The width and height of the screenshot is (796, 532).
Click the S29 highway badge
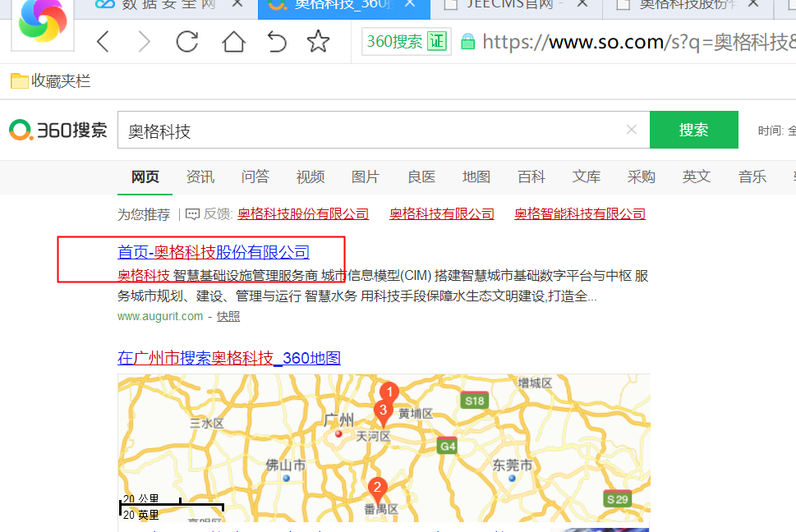(x=617, y=499)
